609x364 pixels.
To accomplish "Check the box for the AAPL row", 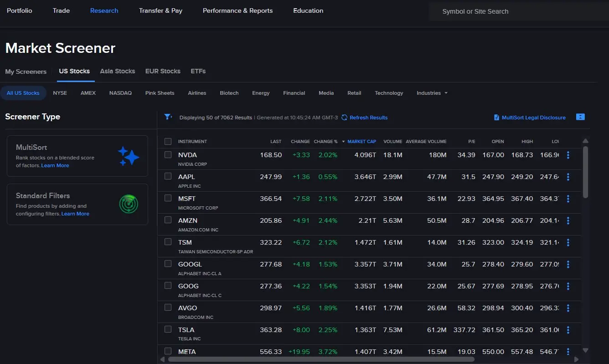I will pos(168,176).
